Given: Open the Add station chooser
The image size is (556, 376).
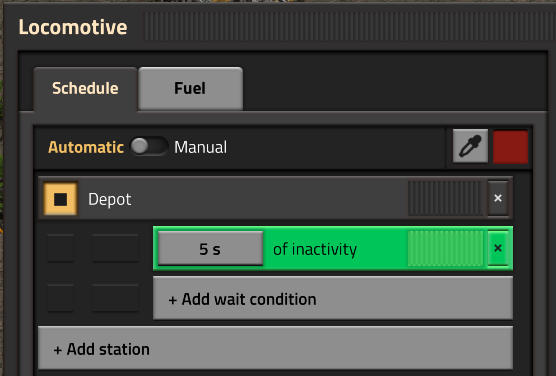Looking at the screenshot, I should pos(275,349).
